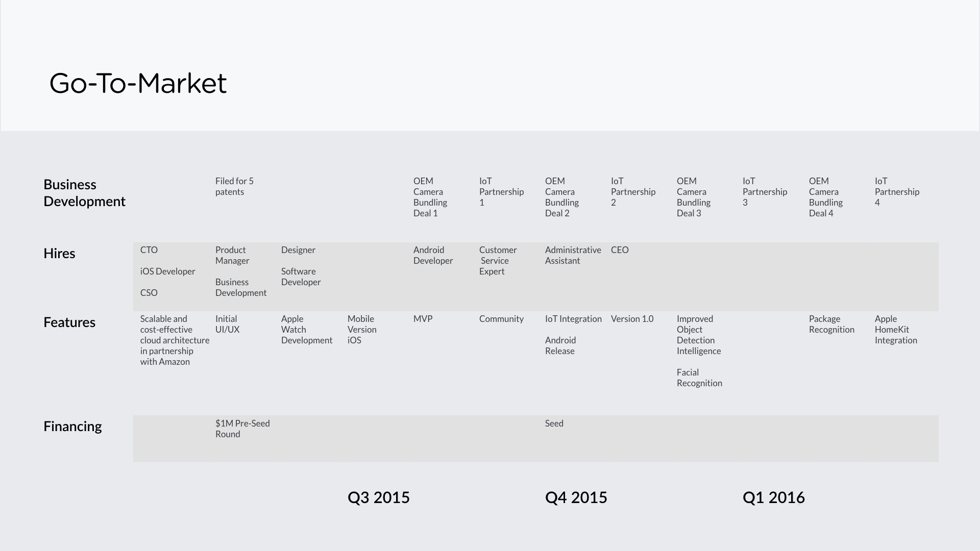980x551 pixels.
Task: Select the Features row heading
Action: [69, 322]
